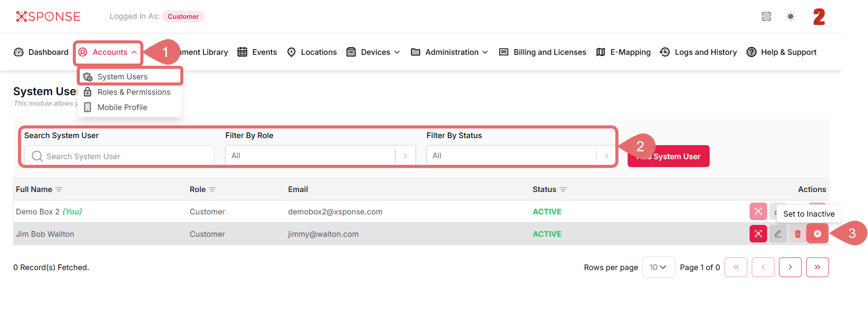Go to the next page arrow
This screenshot has width=868, height=310.
click(x=790, y=267)
